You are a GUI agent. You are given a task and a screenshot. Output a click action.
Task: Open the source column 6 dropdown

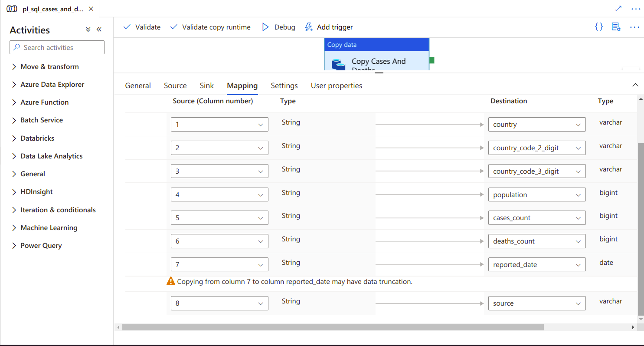219,241
